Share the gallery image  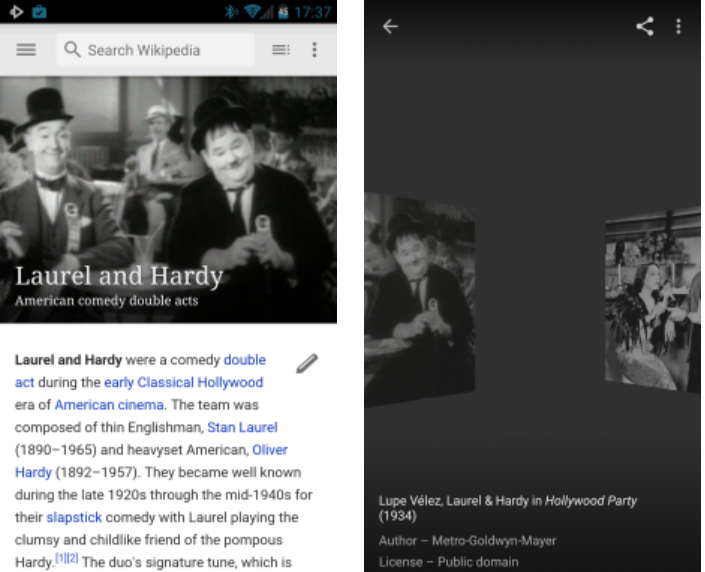click(x=645, y=27)
